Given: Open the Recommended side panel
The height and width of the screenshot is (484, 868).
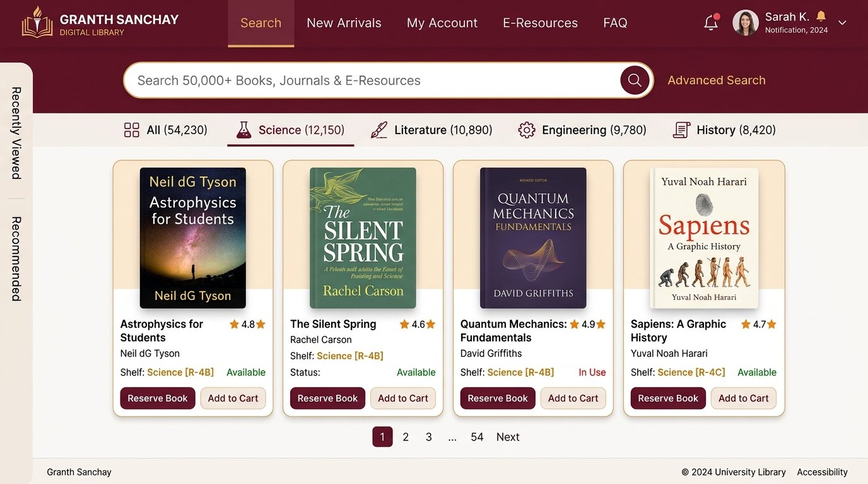Looking at the screenshot, I should 16,259.
